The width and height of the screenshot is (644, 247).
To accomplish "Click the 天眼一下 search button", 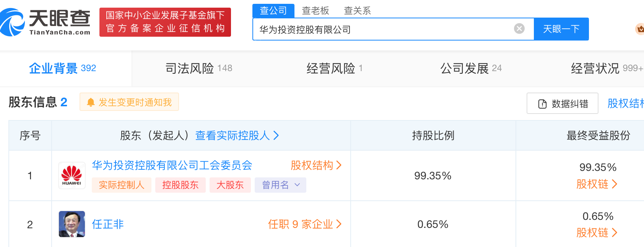I will (x=561, y=29).
